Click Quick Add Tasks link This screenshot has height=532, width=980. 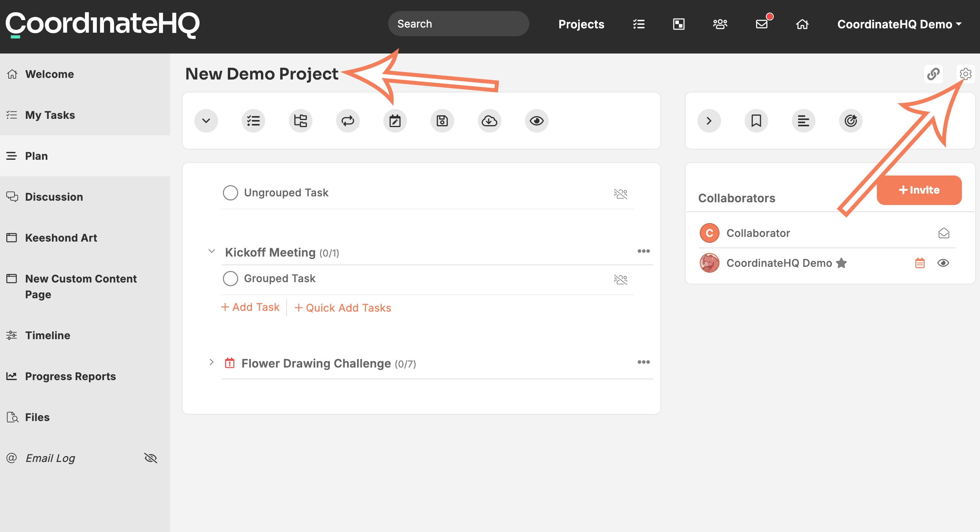tap(343, 308)
